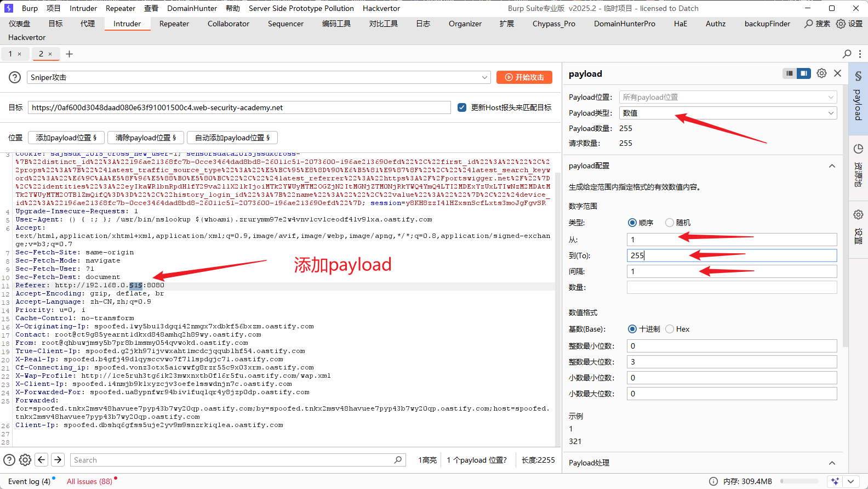This screenshot has height=489, width=868.
Task: Click the Referer header line in request
Action: click(x=90, y=285)
